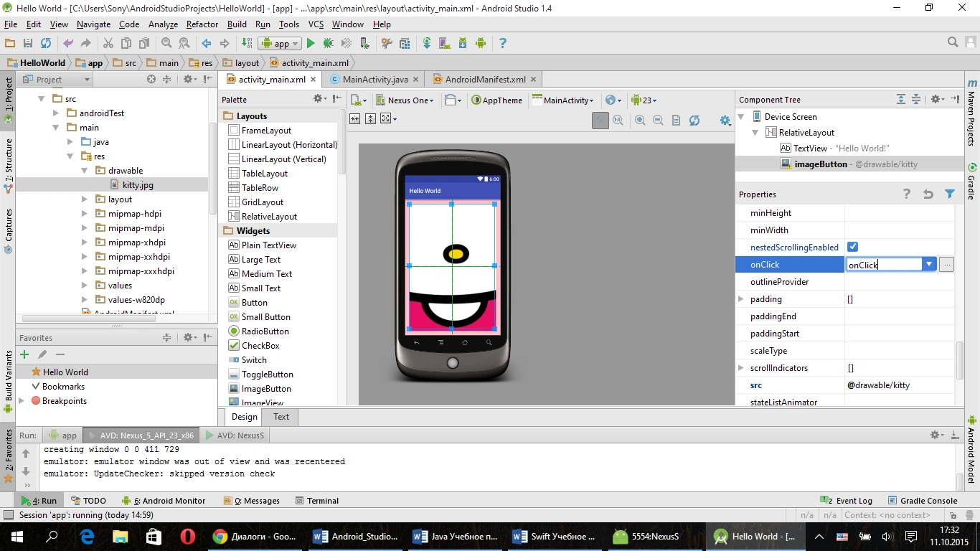This screenshot has height=551, width=980.
Task: Click the filter icon in Properties
Action: 949,194
